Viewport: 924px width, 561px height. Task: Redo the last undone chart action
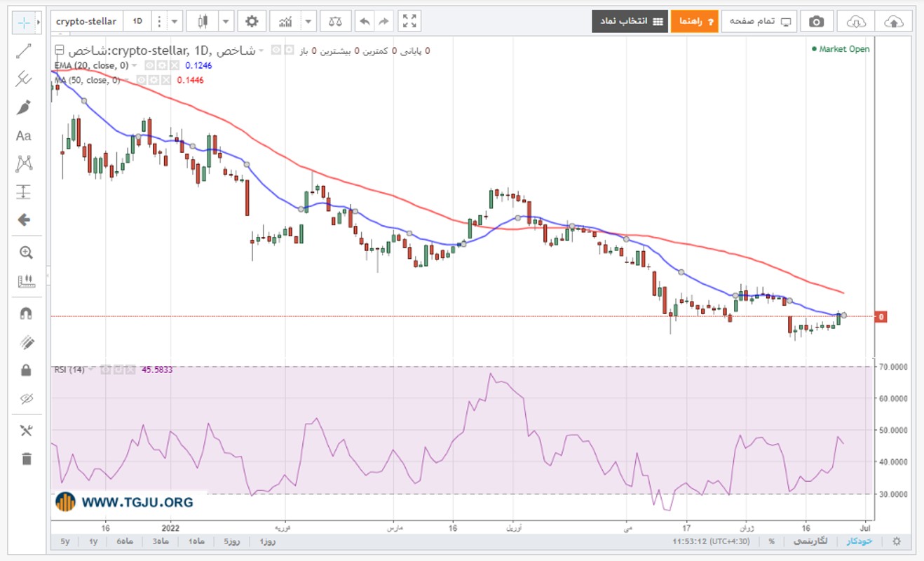coord(383,21)
